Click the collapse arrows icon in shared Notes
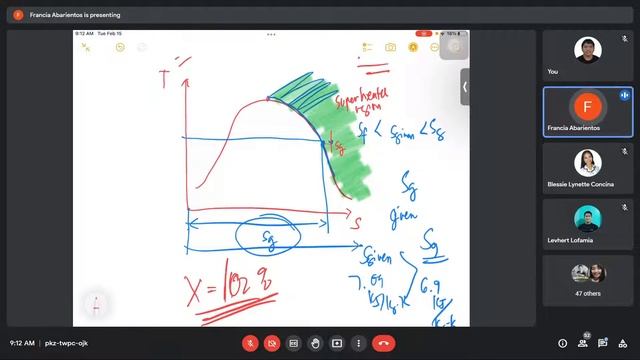640x360 pixels. [86, 48]
